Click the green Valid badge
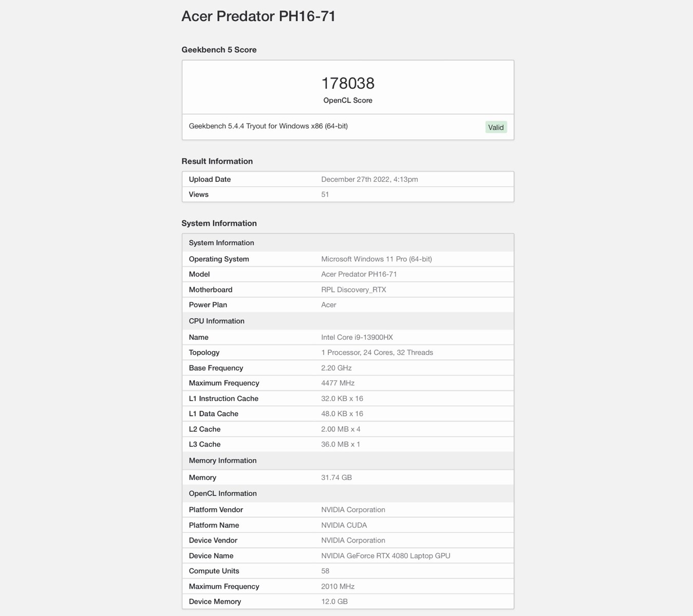The height and width of the screenshot is (616, 693). 496,127
